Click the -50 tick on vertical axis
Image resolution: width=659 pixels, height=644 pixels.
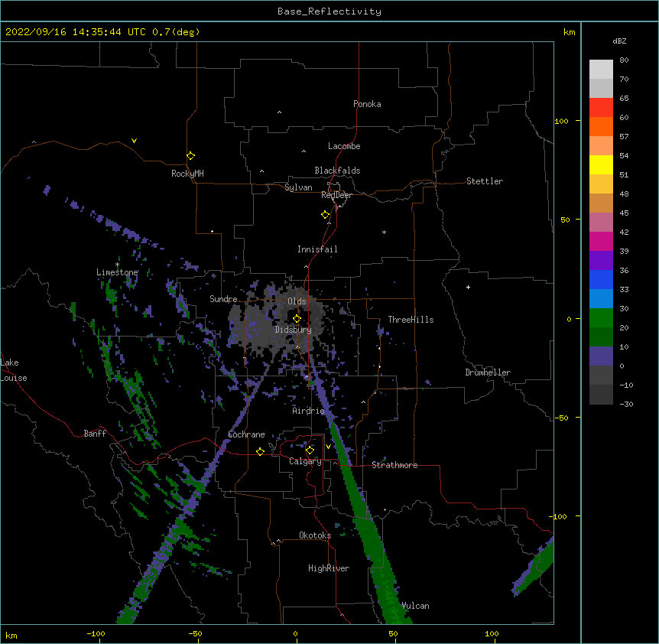(x=561, y=418)
